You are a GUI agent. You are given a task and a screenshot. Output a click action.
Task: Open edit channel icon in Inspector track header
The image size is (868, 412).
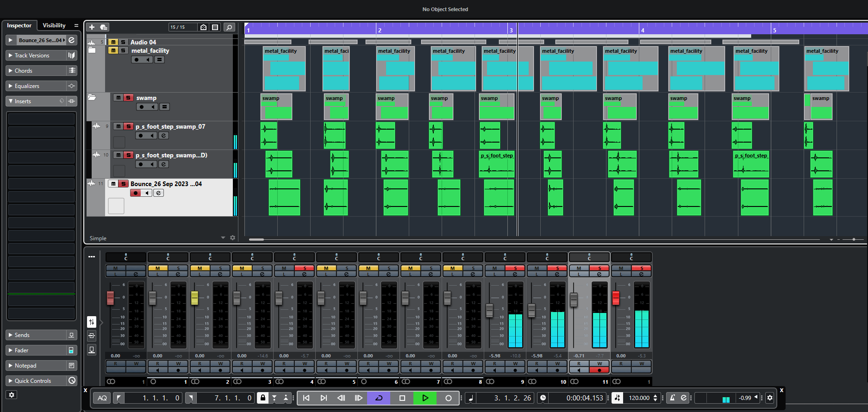[72, 40]
